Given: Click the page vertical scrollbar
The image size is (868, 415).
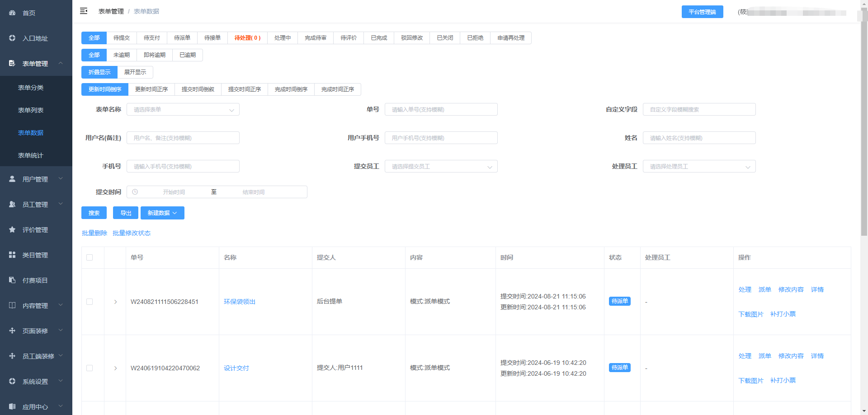Looking at the screenshot, I should pos(864,122).
